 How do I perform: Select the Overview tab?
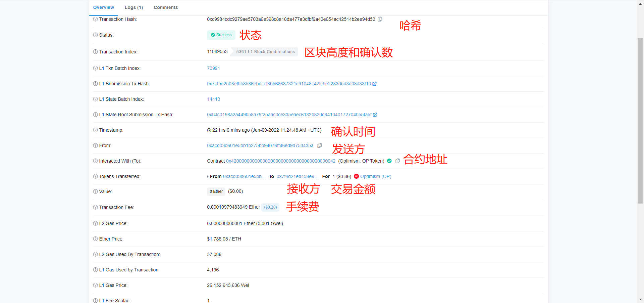[x=103, y=7]
